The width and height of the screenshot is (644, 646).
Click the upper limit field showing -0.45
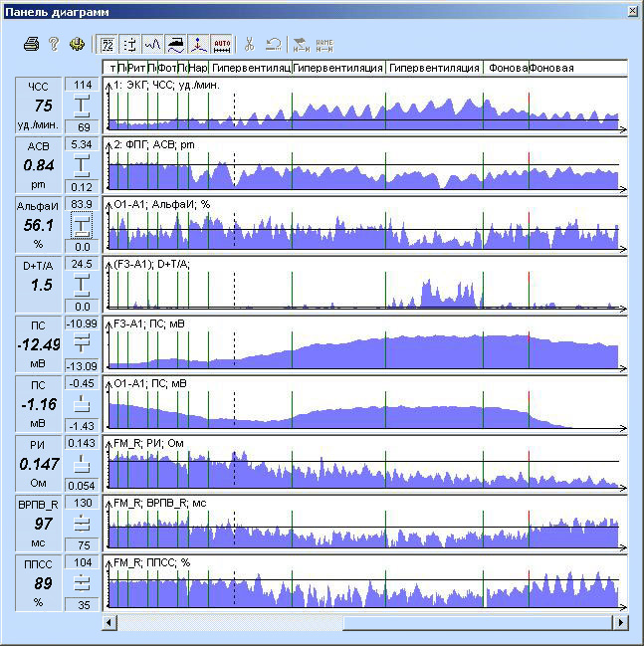pos(82,383)
